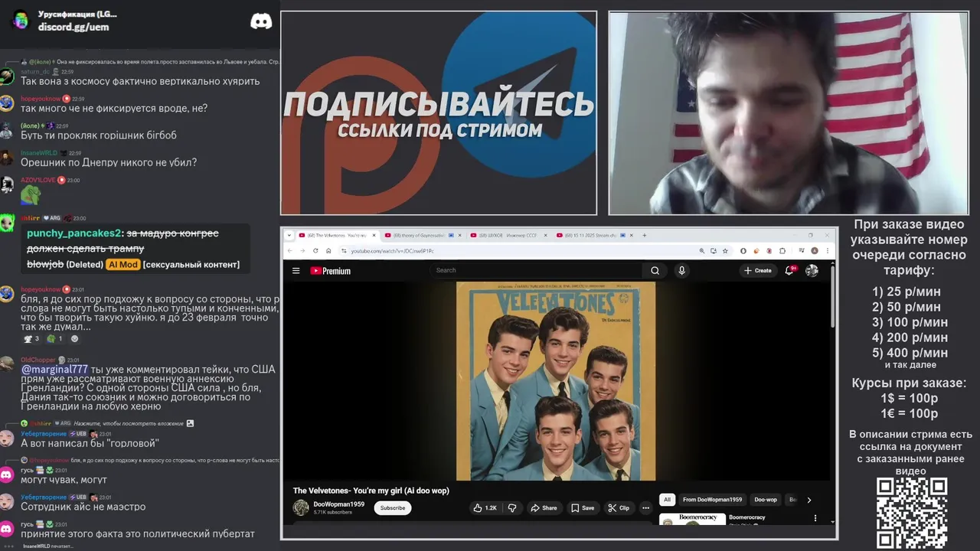
Task: Click the video title 'The Velvetones- You're my girl'
Action: pos(371,491)
